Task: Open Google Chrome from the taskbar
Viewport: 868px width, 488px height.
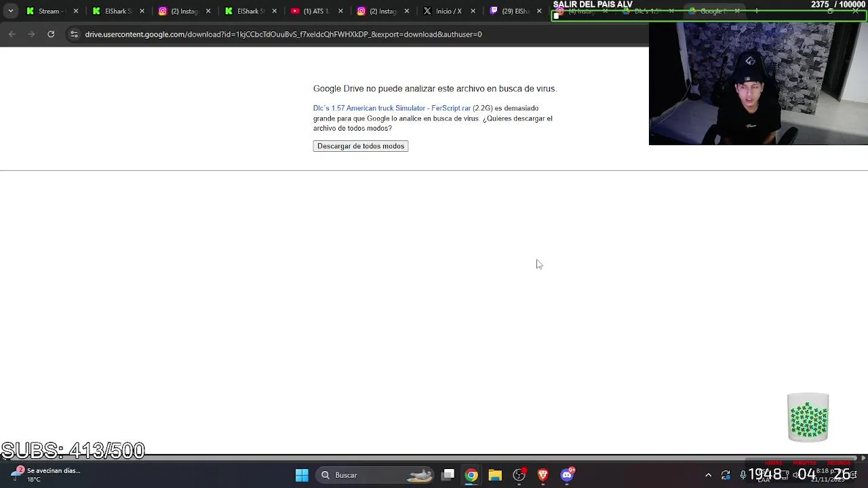Action: [x=471, y=475]
